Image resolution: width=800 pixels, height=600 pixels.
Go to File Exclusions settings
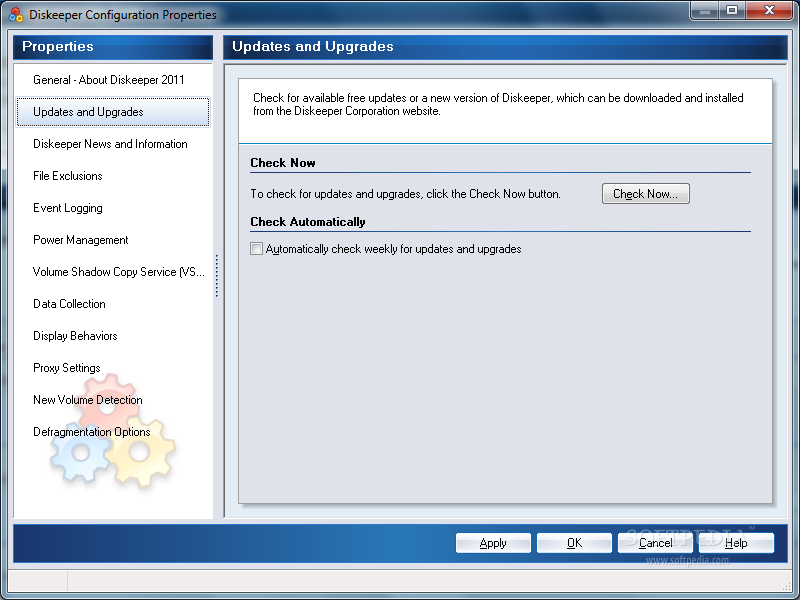point(68,176)
